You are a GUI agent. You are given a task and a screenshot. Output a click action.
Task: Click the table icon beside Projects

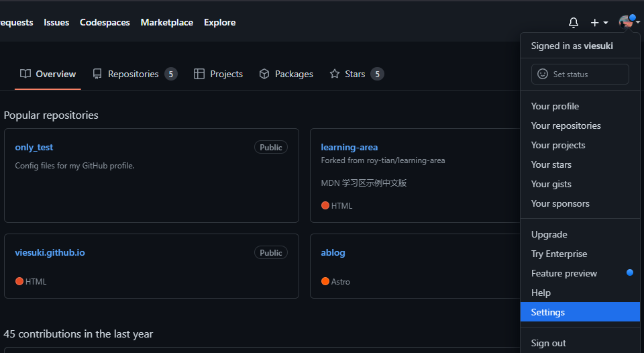tap(199, 74)
